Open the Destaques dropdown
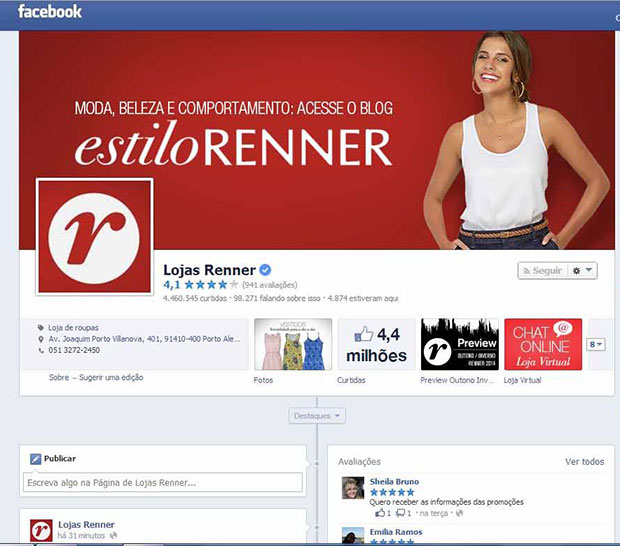Screen dimensions: 620x546 click(x=317, y=416)
